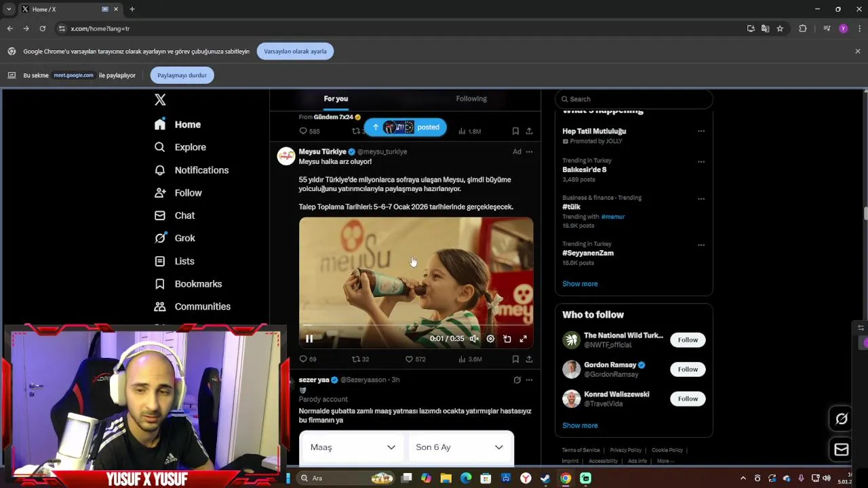Click the new posts 'posted' pill
This screenshot has height=488, width=868.
[406, 127]
